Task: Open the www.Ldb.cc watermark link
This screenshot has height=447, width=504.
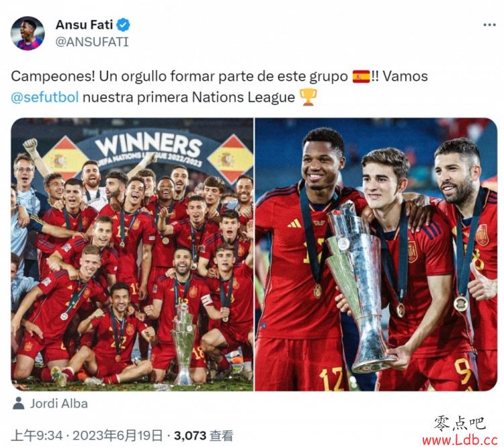Action: pos(460,440)
